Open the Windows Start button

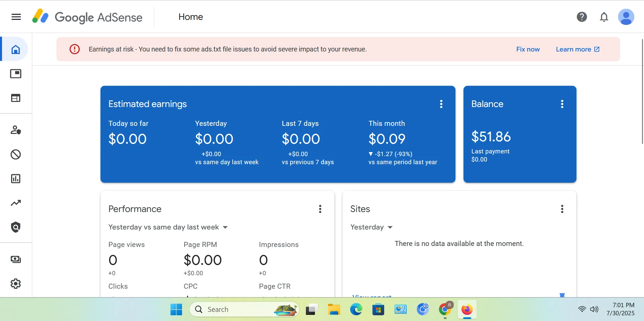coord(176,310)
